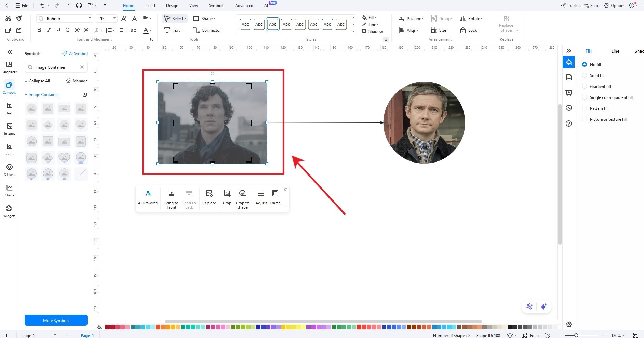
Task: Click the Superscript icon
Action: click(x=78, y=30)
